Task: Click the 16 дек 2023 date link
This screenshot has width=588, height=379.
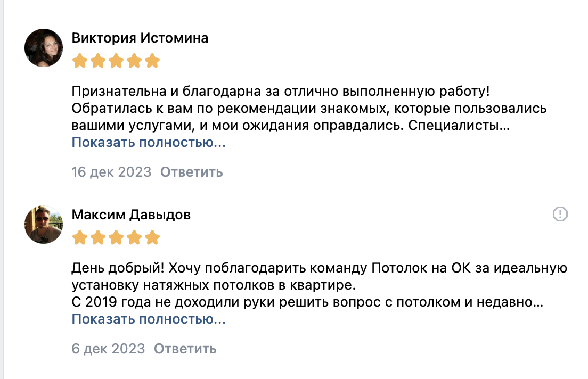Action: (111, 172)
